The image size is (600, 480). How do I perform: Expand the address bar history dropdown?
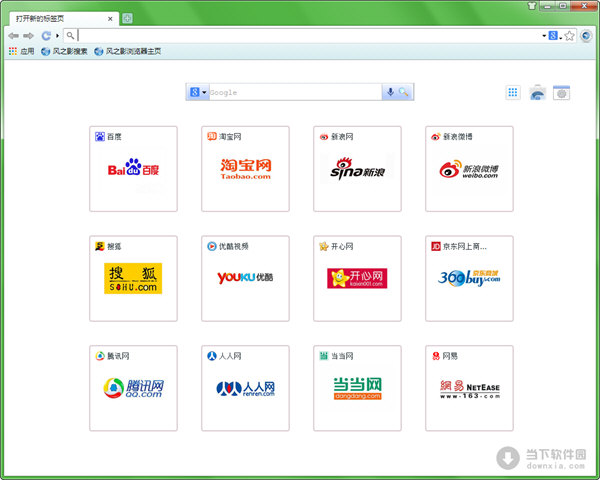pyautogui.click(x=544, y=36)
